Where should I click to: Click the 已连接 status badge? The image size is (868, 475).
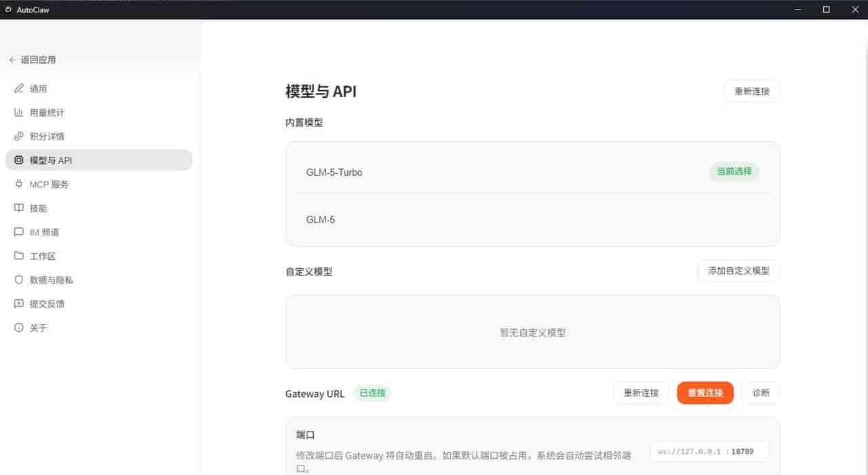coord(372,393)
